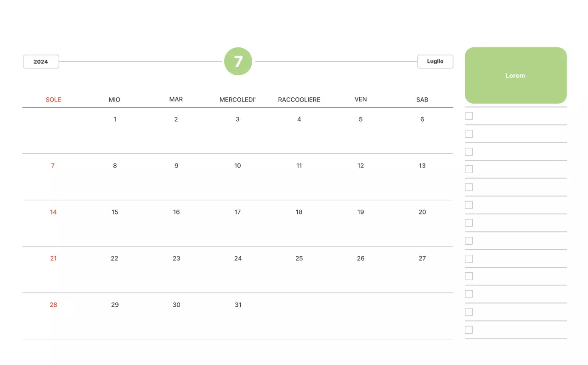The height and width of the screenshot is (365, 588).
Task: Click date 10 in the calendar
Action: 237,166
